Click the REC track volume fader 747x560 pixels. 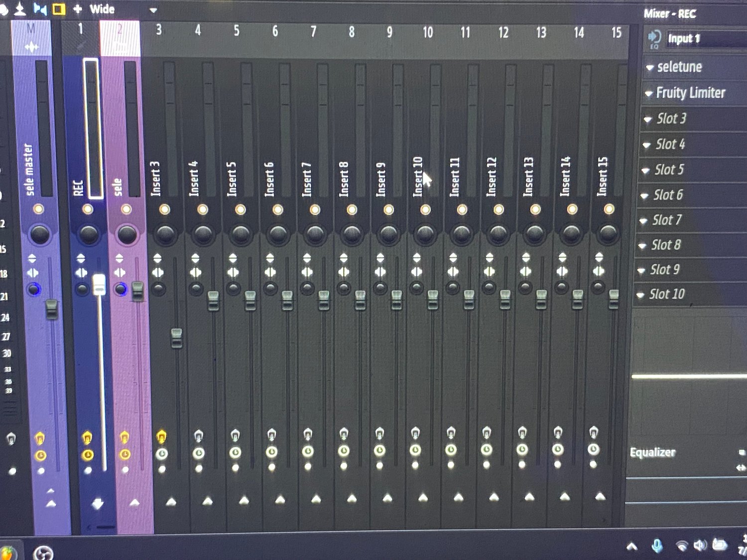tap(99, 284)
